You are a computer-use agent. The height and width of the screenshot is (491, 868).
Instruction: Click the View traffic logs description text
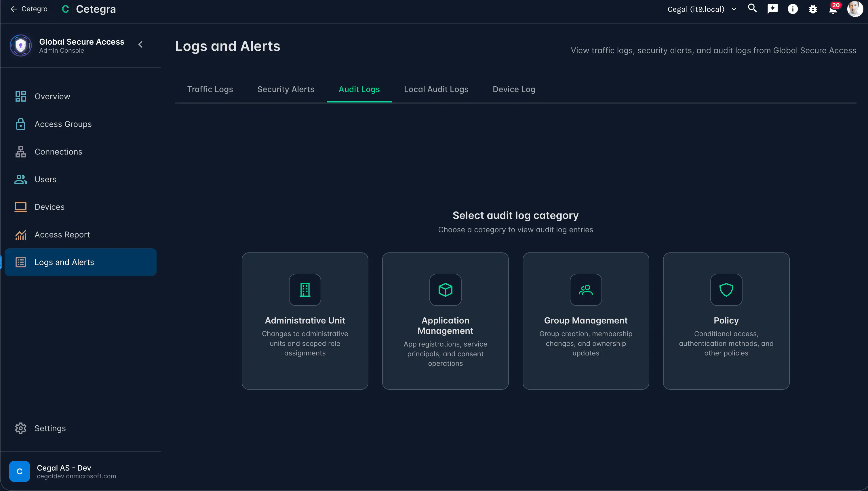(713, 51)
